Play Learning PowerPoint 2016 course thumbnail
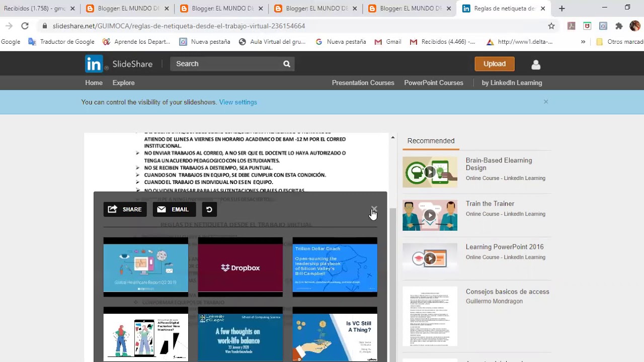Image resolution: width=644 pixels, height=362 pixels. [430, 258]
